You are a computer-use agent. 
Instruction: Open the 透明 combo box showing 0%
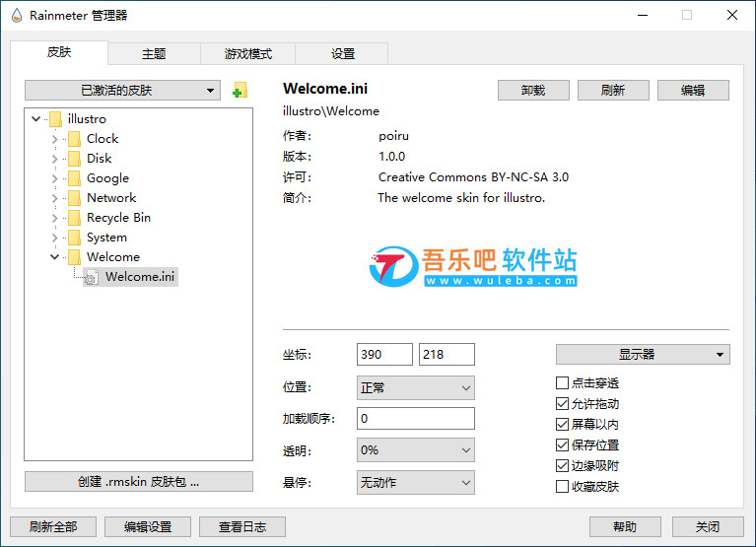416,450
